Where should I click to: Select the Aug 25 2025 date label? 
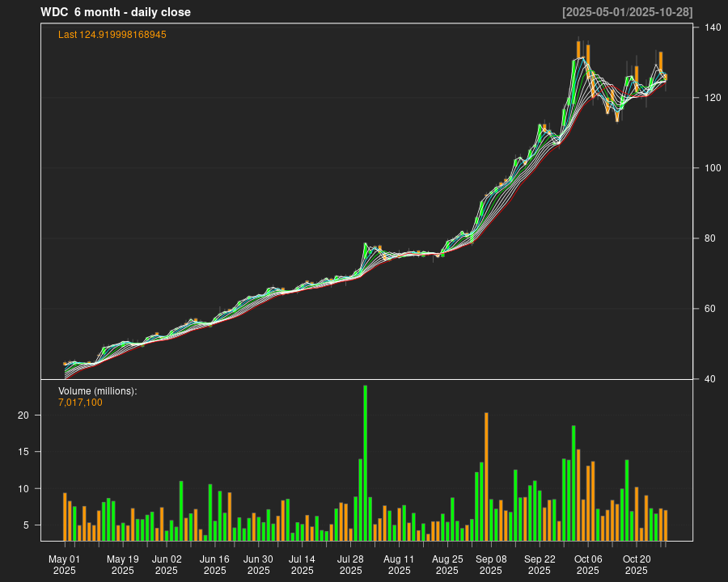pyautogui.click(x=447, y=564)
